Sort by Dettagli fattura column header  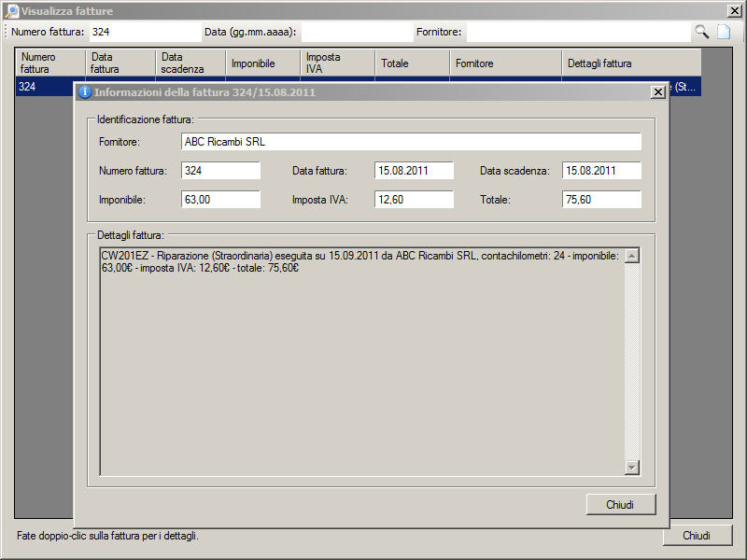pos(632,63)
